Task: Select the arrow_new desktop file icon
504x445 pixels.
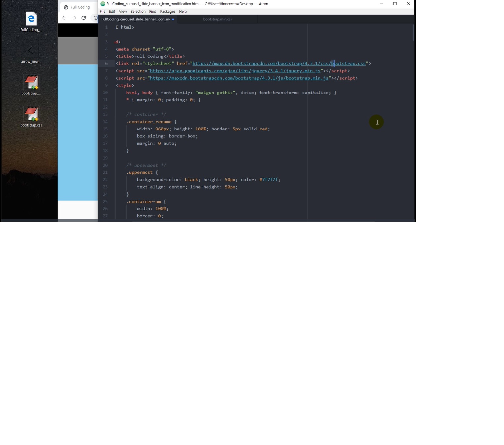Action: [31, 51]
